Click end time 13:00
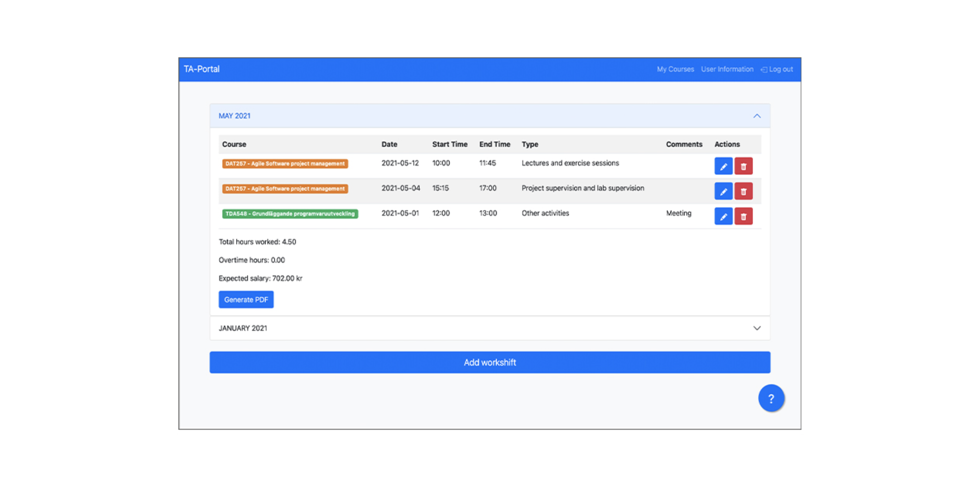 488,213
